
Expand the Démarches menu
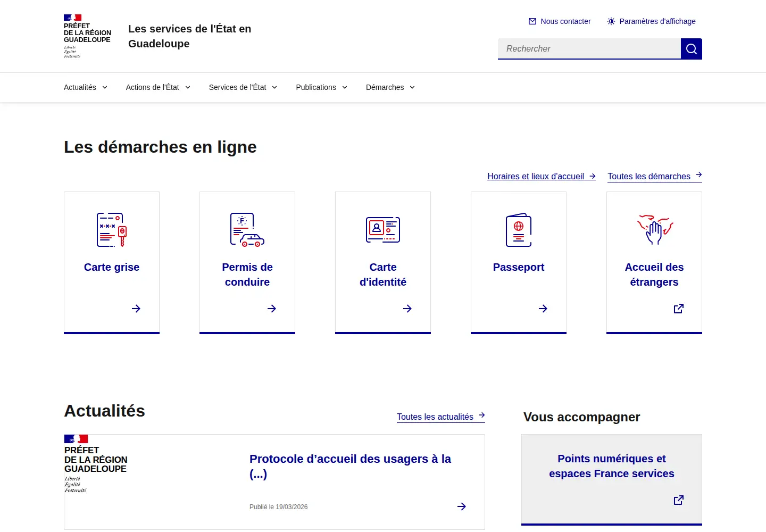[x=390, y=87]
